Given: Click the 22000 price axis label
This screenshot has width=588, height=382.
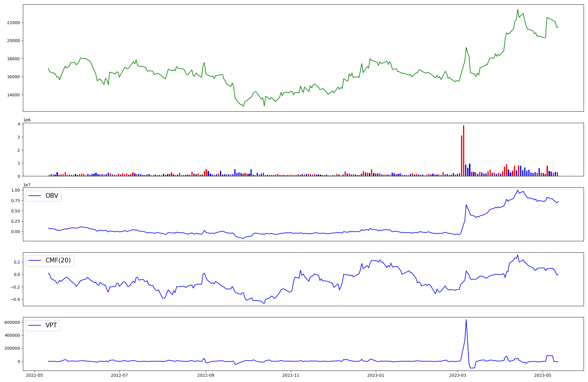Looking at the screenshot, I should click(13, 23).
